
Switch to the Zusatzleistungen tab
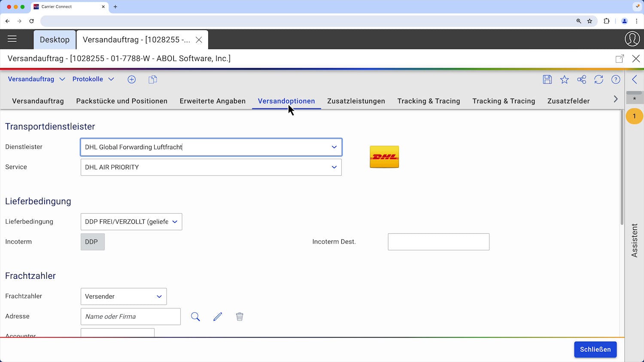tap(356, 101)
